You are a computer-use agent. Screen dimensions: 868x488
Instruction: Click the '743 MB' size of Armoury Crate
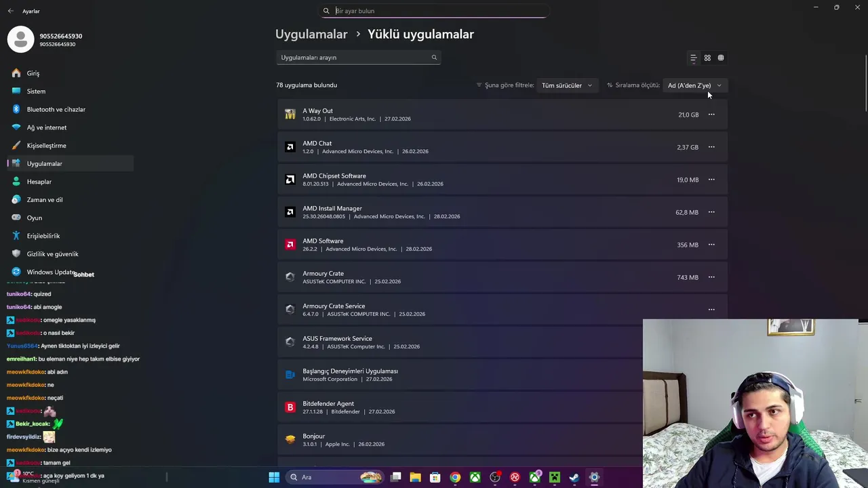point(688,277)
